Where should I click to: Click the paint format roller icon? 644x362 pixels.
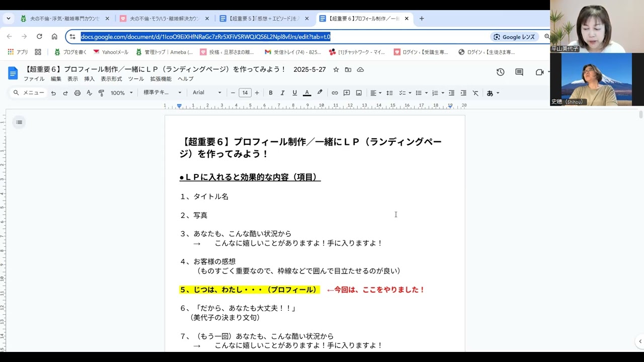101,93
